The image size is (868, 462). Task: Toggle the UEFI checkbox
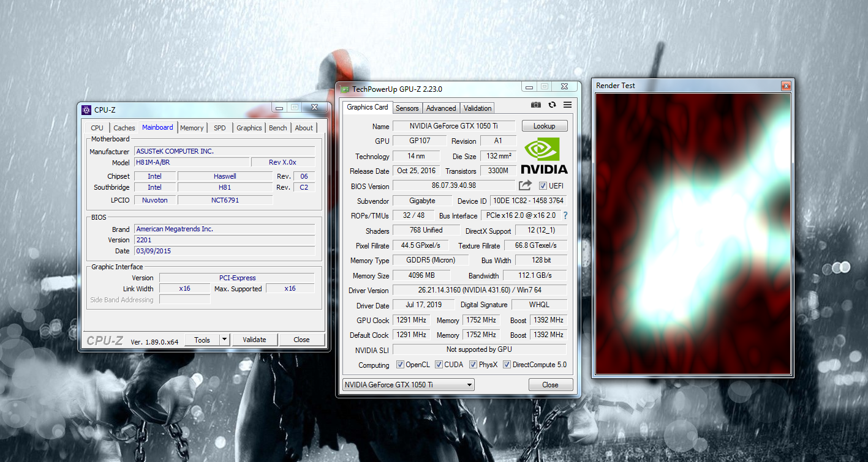pyautogui.click(x=543, y=186)
